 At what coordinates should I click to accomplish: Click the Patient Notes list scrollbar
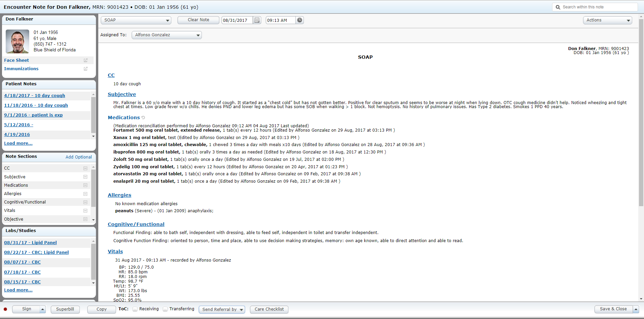93,115
